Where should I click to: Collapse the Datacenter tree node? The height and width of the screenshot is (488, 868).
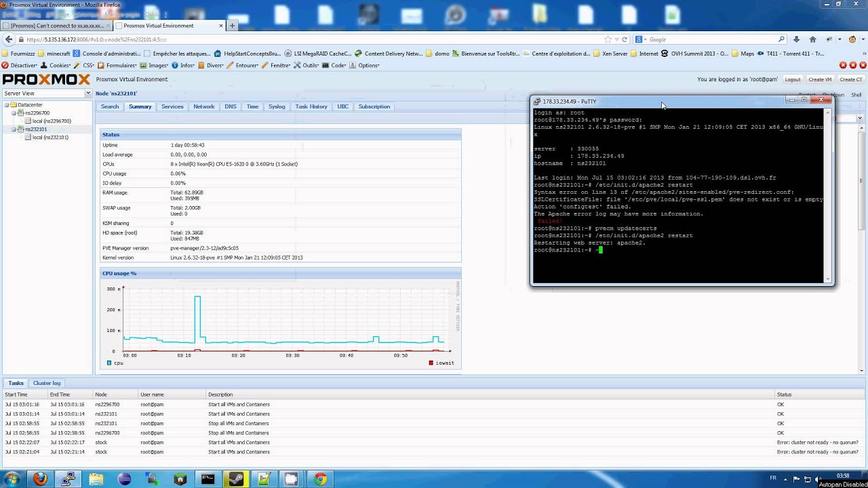coord(6,105)
